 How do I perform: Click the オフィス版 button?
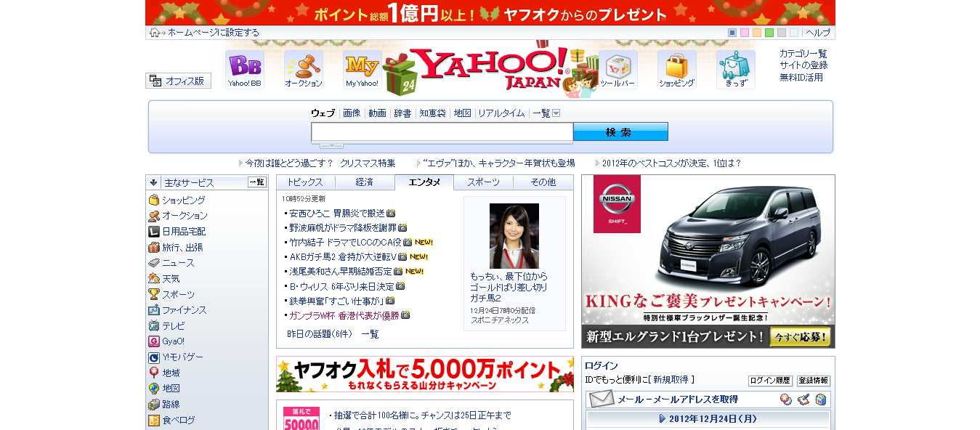(178, 81)
